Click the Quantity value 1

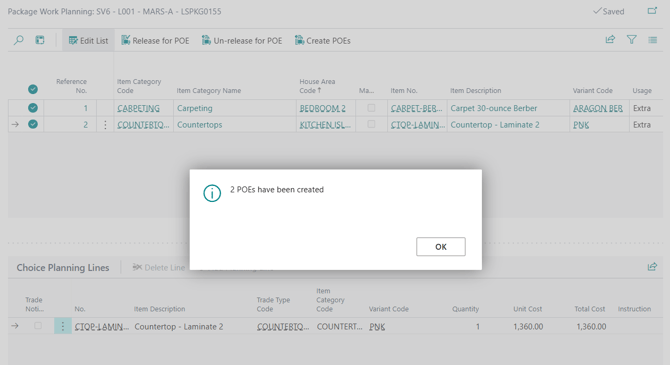(x=478, y=327)
